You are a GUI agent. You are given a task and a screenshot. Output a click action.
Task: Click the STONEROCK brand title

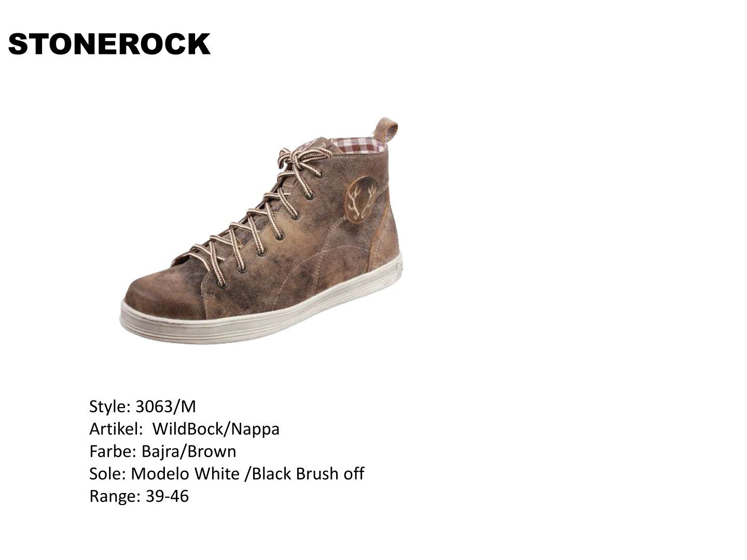click(109, 44)
